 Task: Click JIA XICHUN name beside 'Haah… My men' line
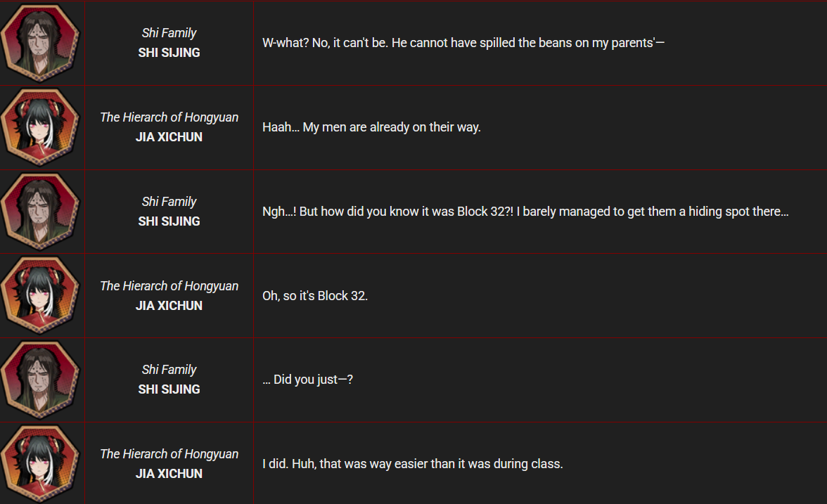[169, 137]
